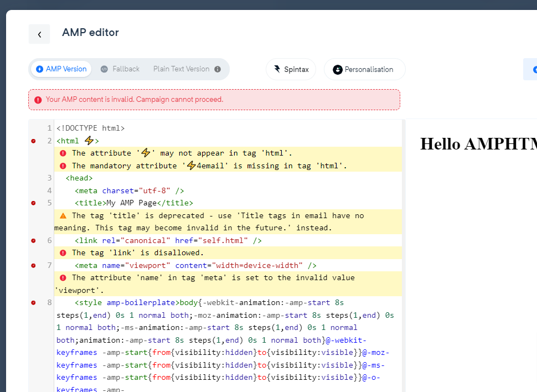The width and height of the screenshot is (537, 392).
Task: Click the 'Your AMP content is invalid' banner text
Action: [135, 99]
